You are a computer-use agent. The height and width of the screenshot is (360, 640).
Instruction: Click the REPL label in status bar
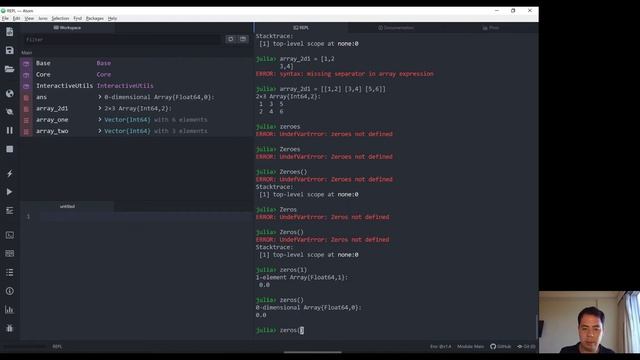click(57, 347)
